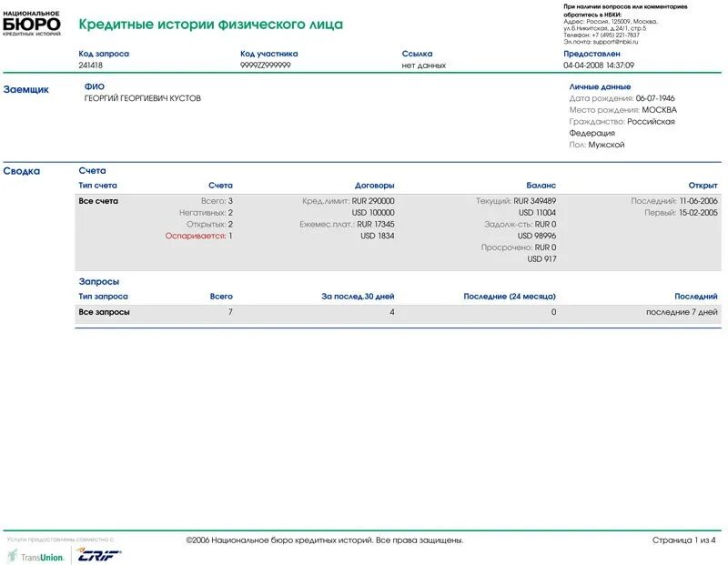Select credit limit 'RUR 290000'
Image resolution: width=728 pixels, height=565 pixels.
(373, 201)
